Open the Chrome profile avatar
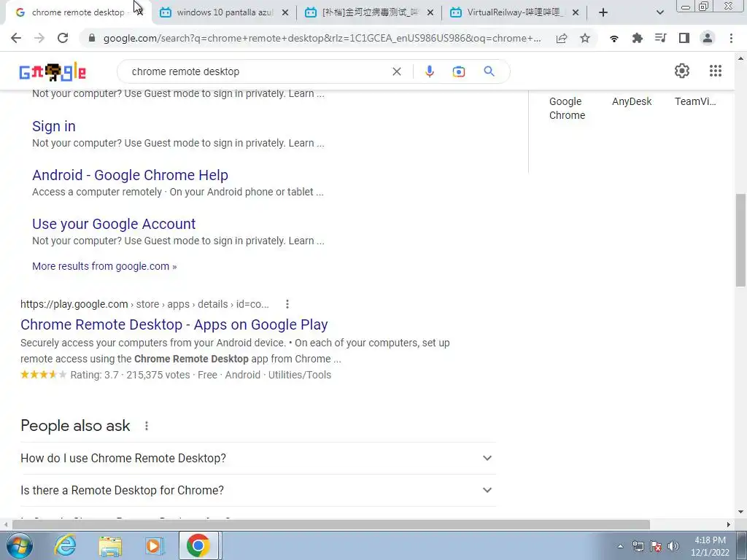This screenshot has height=560, width=747. [708, 39]
